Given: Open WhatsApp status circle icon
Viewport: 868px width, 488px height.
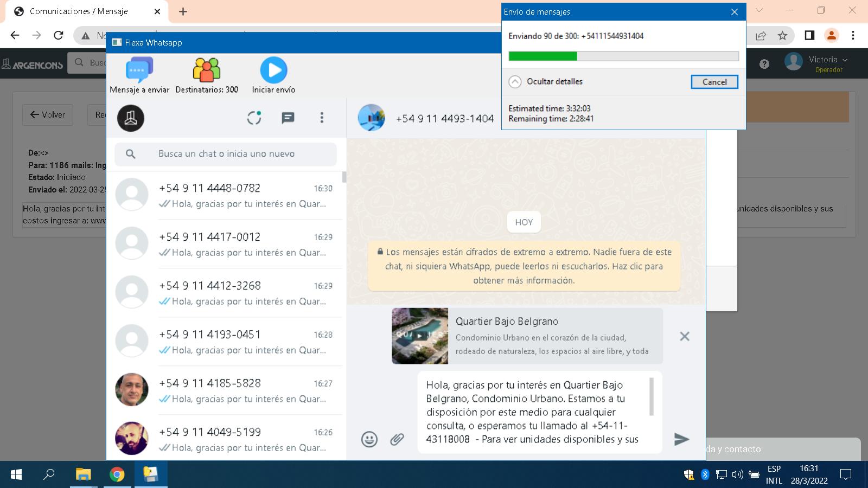Looking at the screenshot, I should click(254, 118).
